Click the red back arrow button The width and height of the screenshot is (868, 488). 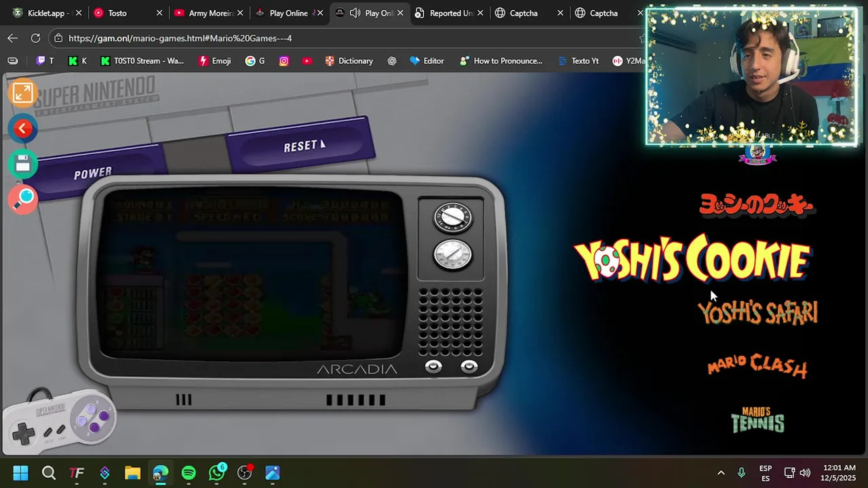[22, 129]
